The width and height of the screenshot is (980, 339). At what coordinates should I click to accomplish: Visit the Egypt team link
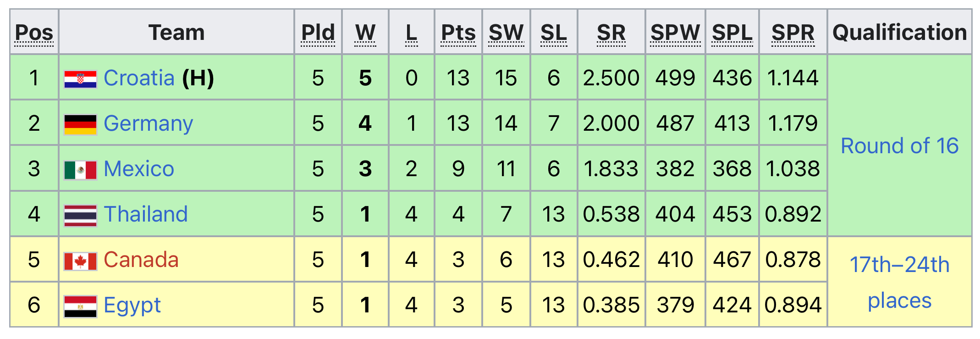coord(132,306)
